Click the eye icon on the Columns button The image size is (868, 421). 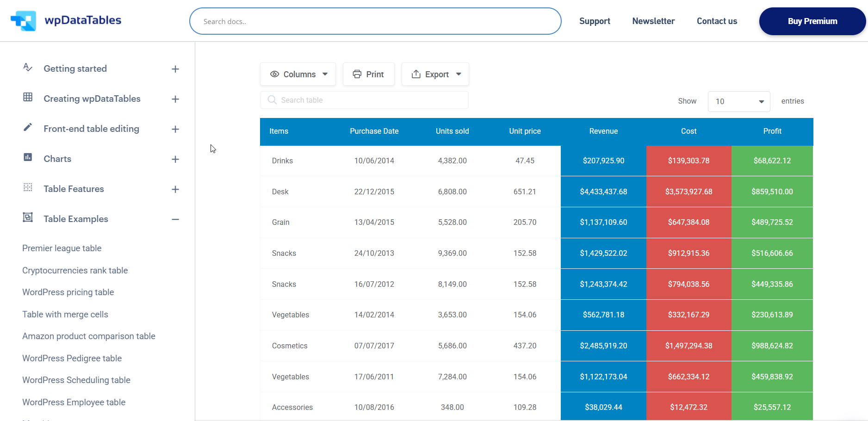click(x=275, y=74)
